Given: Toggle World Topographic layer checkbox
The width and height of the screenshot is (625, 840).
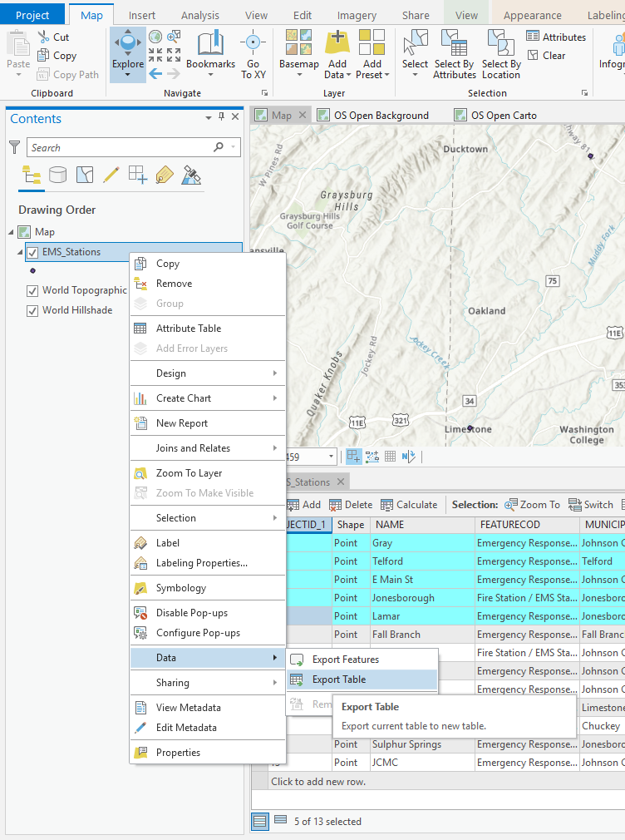Looking at the screenshot, I should (x=32, y=291).
